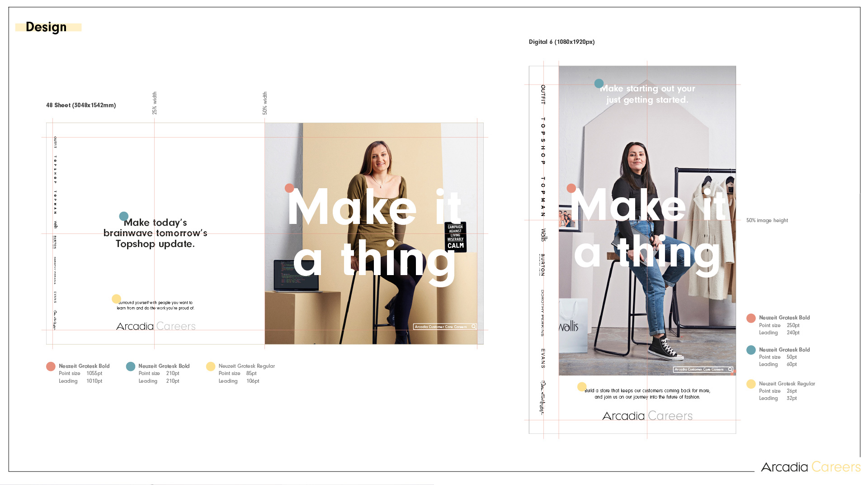Click the red dot on Digital 6 headline
This screenshot has width=868, height=485.
pyautogui.click(x=571, y=188)
